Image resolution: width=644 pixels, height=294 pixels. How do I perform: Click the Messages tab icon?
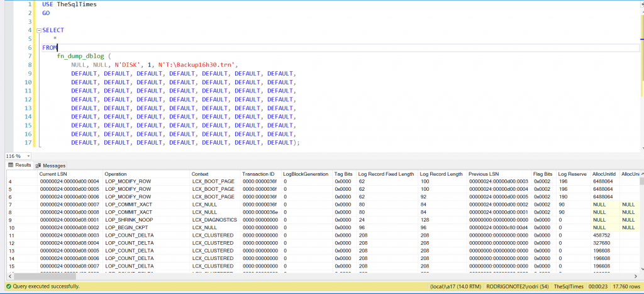pyautogui.click(x=38, y=166)
